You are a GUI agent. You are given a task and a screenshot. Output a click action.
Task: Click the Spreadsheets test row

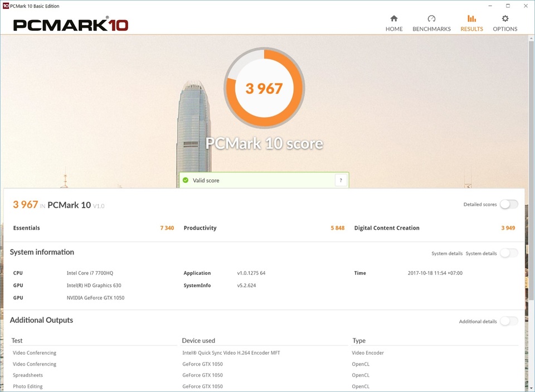(x=28, y=375)
